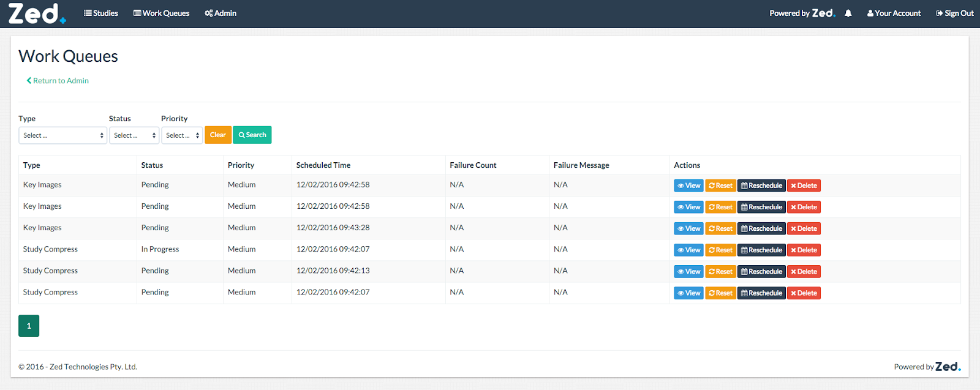Delete second Key Images 09:42:58 row
Image resolution: width=980 pixels, height=390 pixels.
click(804, 207)
